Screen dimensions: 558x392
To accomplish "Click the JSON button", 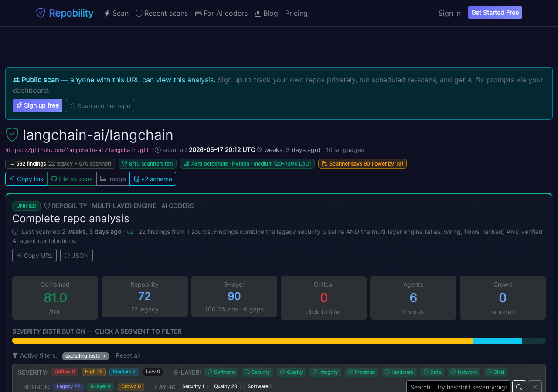I will (76, 255).
